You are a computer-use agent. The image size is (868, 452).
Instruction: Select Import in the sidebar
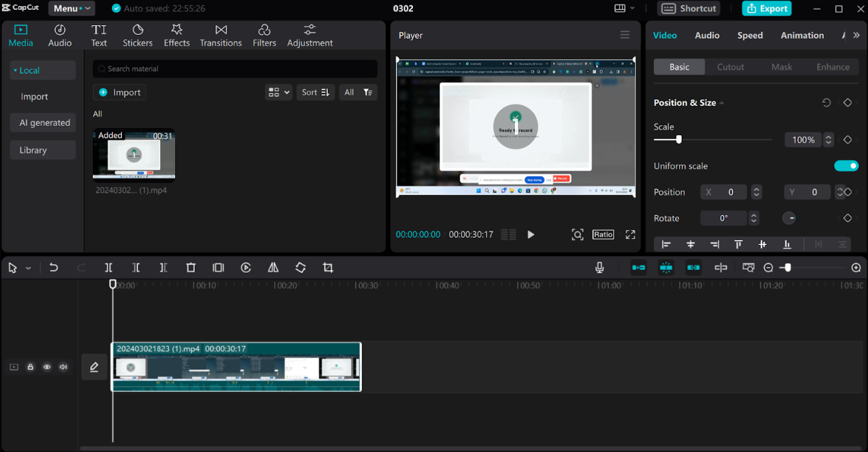click(34, 97)
